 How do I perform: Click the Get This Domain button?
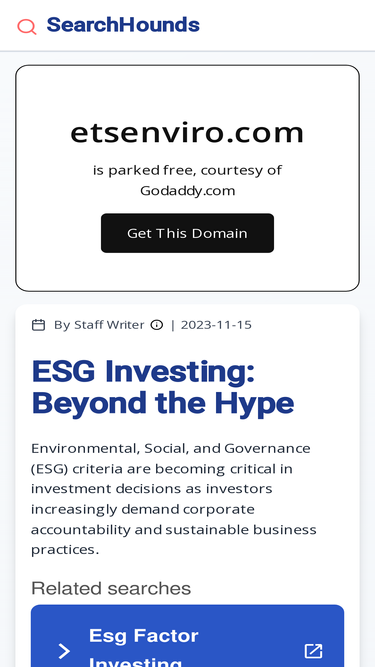tap(187, 233)
